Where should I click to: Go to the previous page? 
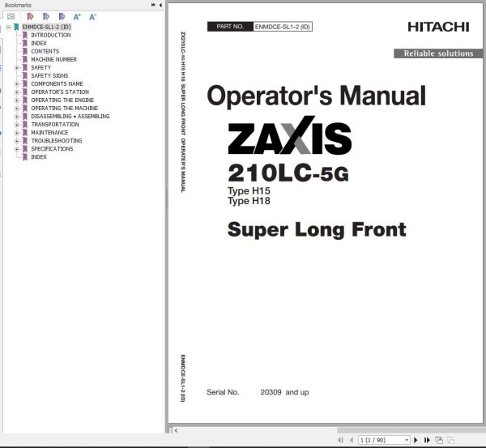click(352, 440)
